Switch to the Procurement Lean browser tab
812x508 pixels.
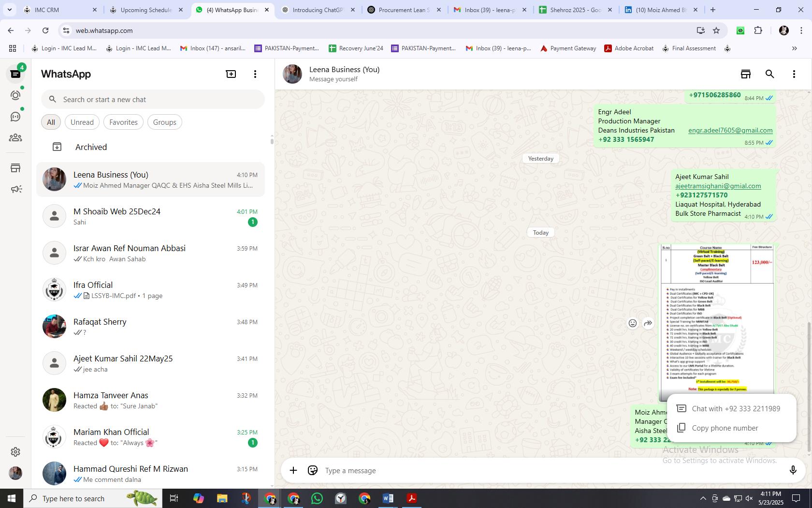[x=405, y=10]
